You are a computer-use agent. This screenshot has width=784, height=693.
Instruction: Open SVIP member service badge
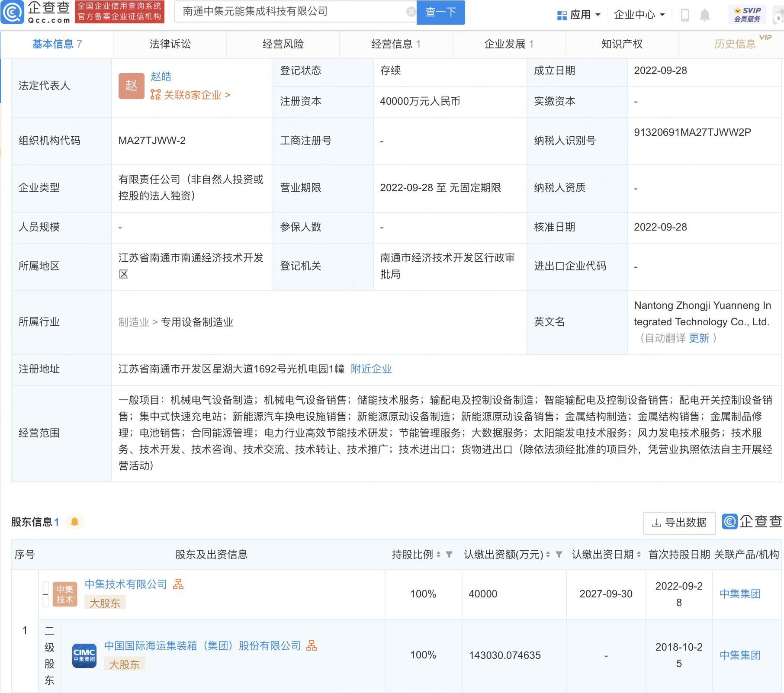[747, 15]
